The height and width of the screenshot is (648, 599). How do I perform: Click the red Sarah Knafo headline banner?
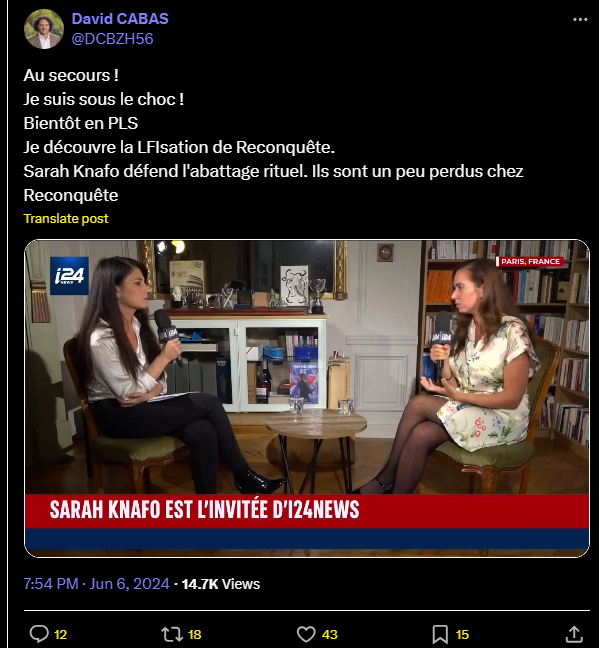click(x=307, y=511)
